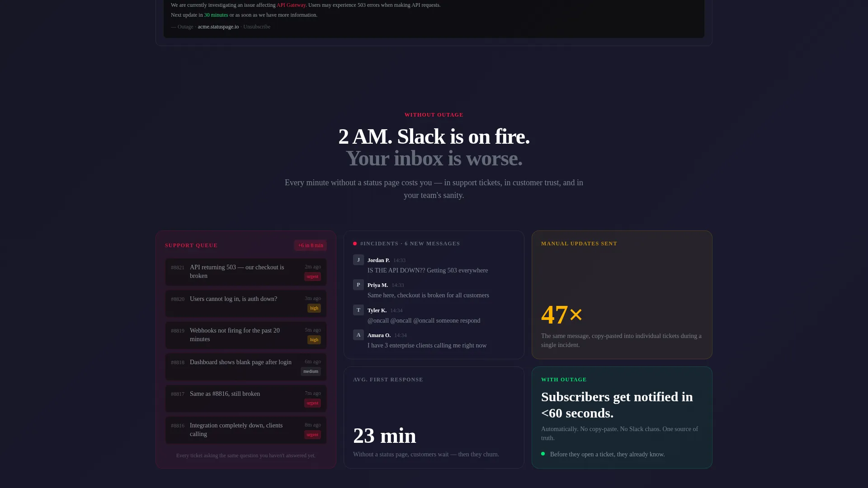
Task: Click the red dot beside #INCIDENTS
Action: [355, 244]
